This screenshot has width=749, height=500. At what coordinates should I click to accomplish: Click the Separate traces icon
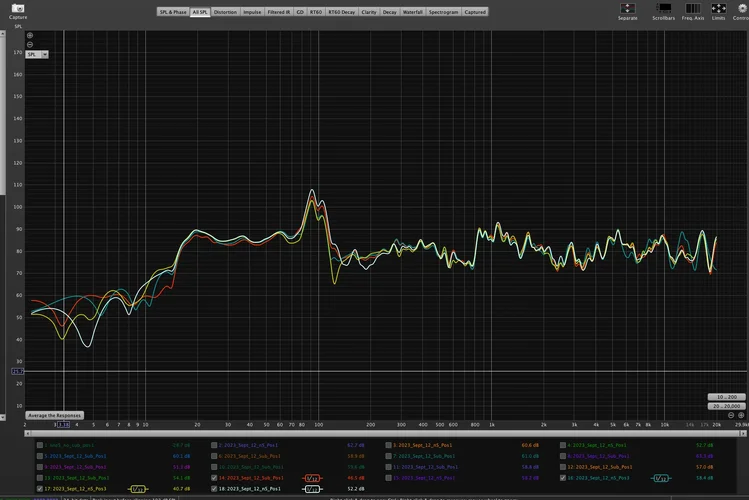pos(627,8)
